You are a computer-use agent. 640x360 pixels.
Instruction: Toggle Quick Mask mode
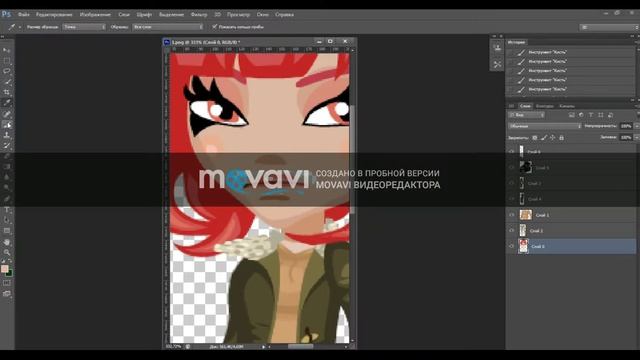coord(7,283)
